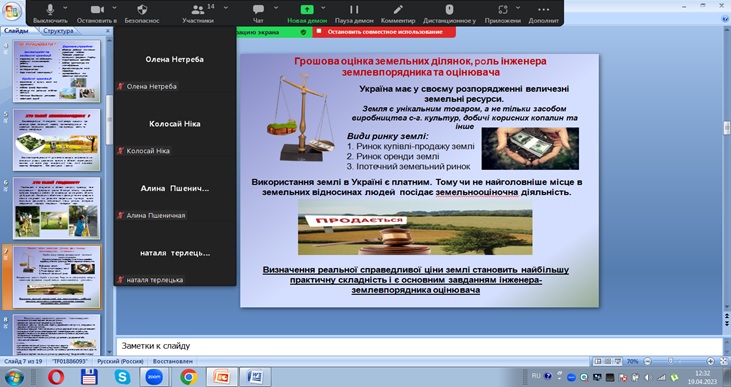Select slide 5 thumbnail
The image size is (731, 387).
[56, 140]
